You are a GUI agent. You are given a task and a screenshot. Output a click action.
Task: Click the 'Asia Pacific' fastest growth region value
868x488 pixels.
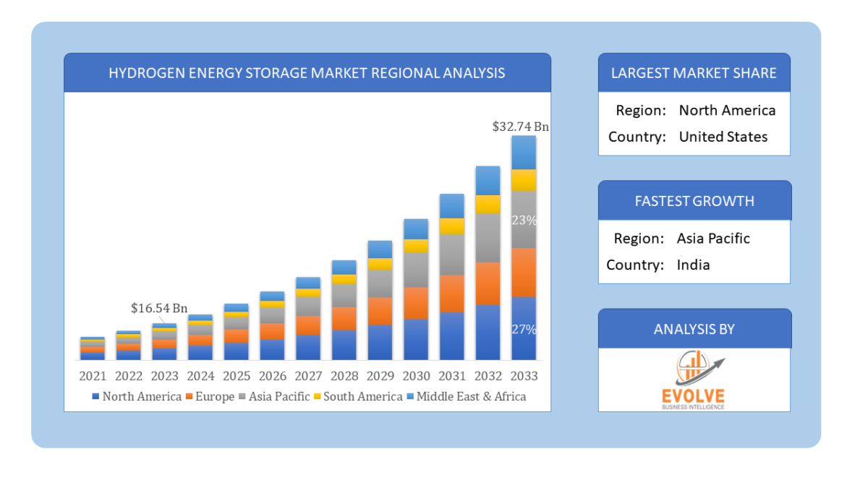click(713, 239)
